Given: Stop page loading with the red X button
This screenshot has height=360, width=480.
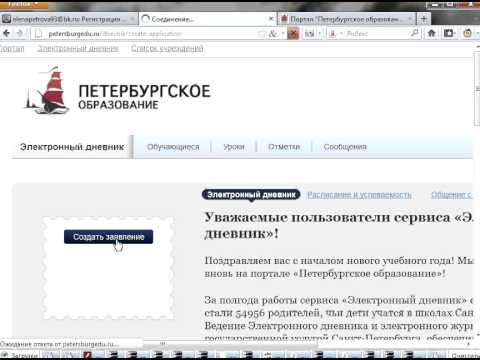Looking at the screenshot, I should [293, 33].
